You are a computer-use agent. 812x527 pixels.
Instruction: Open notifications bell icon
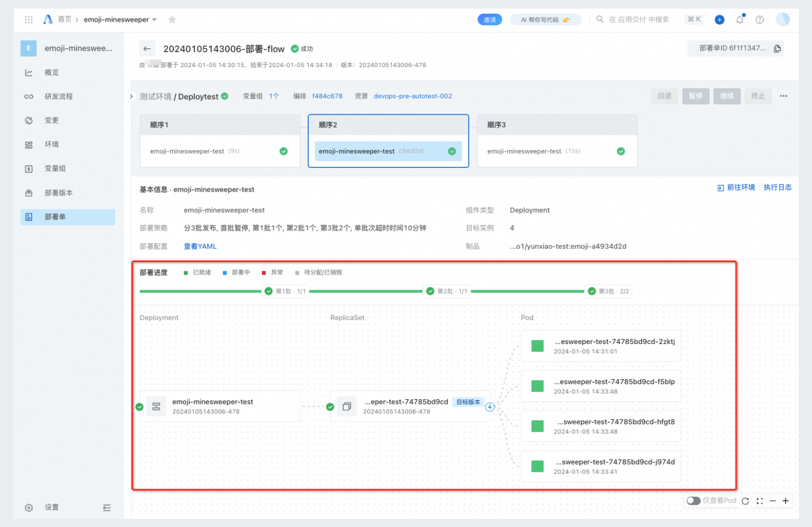tap(740, 19)
